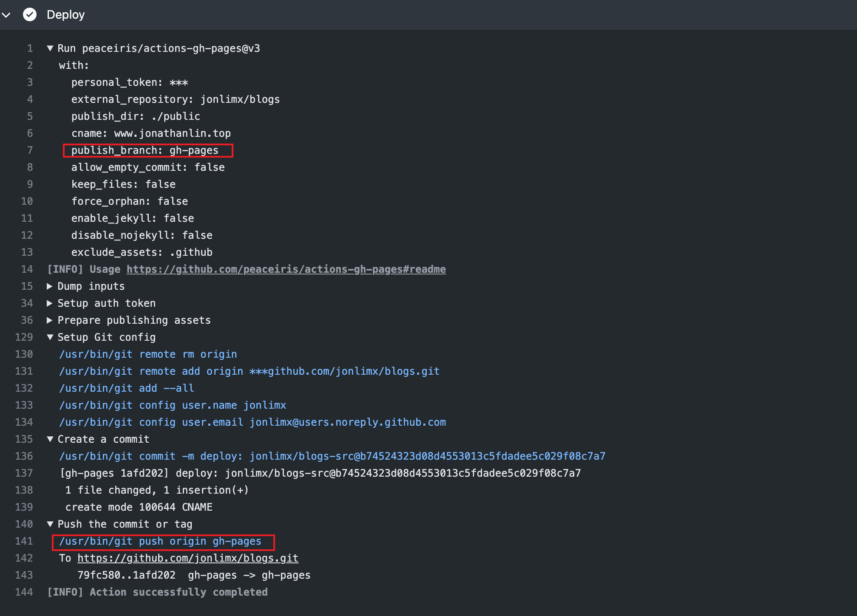Click 'external_repository: jonlimx/blogs' line
857x616 pixels.
[176, 99]
